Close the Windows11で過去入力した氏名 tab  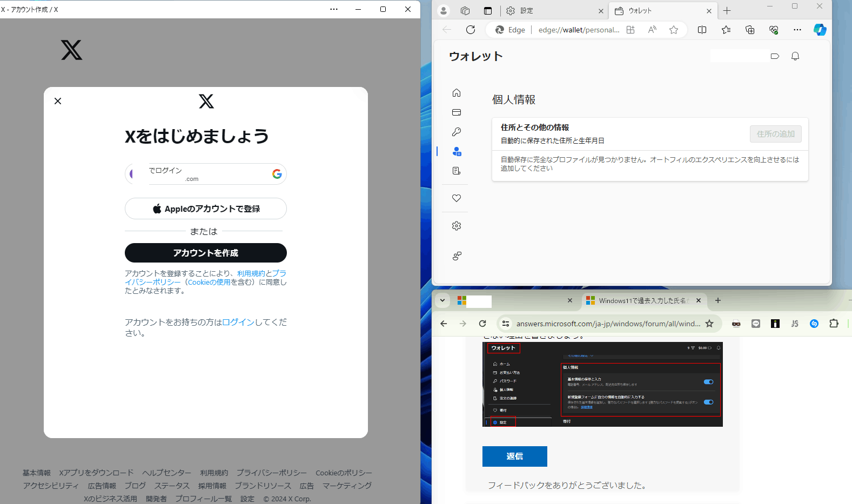[x=699, y=300]
